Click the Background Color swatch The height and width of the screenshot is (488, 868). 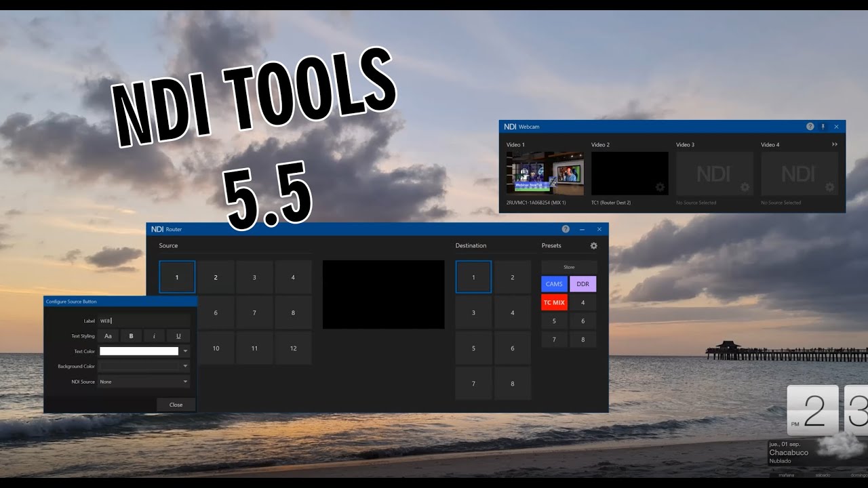139,367
